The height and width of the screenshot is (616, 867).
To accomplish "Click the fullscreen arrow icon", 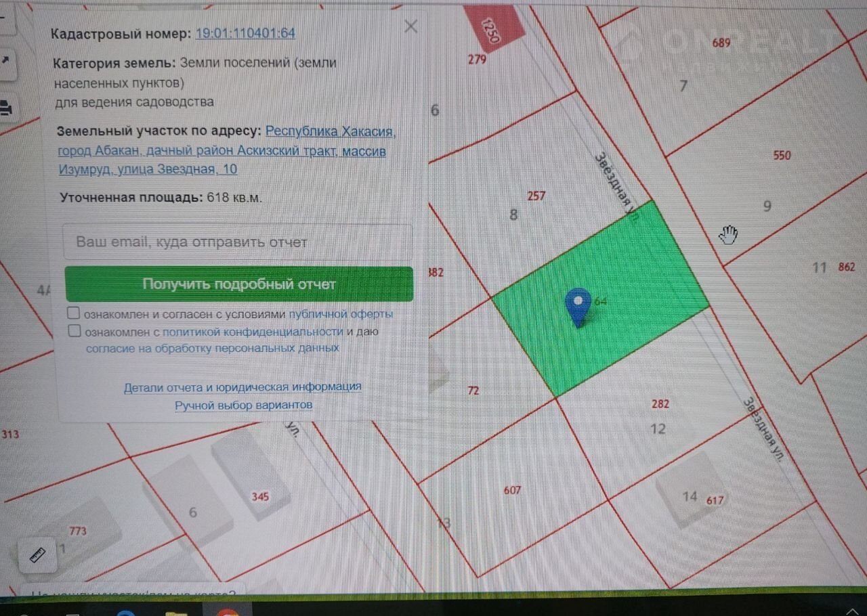I will pos(5,60).
